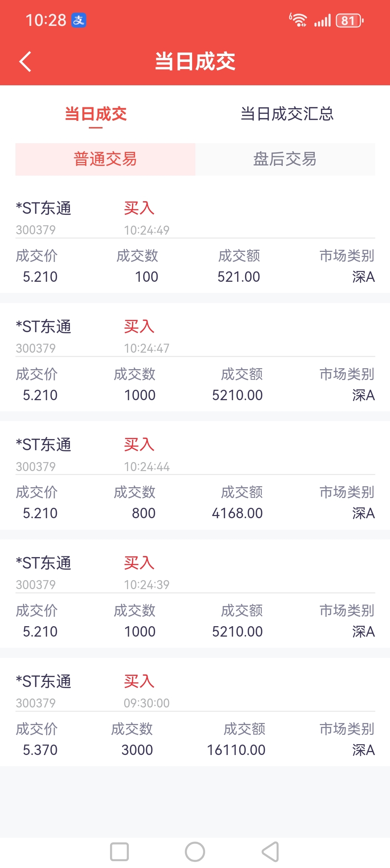Screen dimensions: 390x868
Task: Tap the cellular signal strength icon
Action: pyautogui.click(x=322, y=21)
